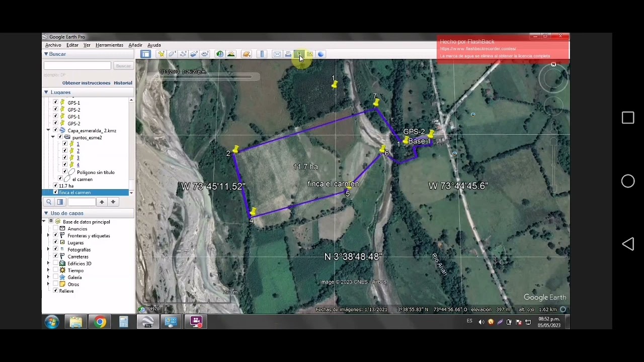
Task: Open historical imagery clock tool
Action: click(x=220, y=54)
